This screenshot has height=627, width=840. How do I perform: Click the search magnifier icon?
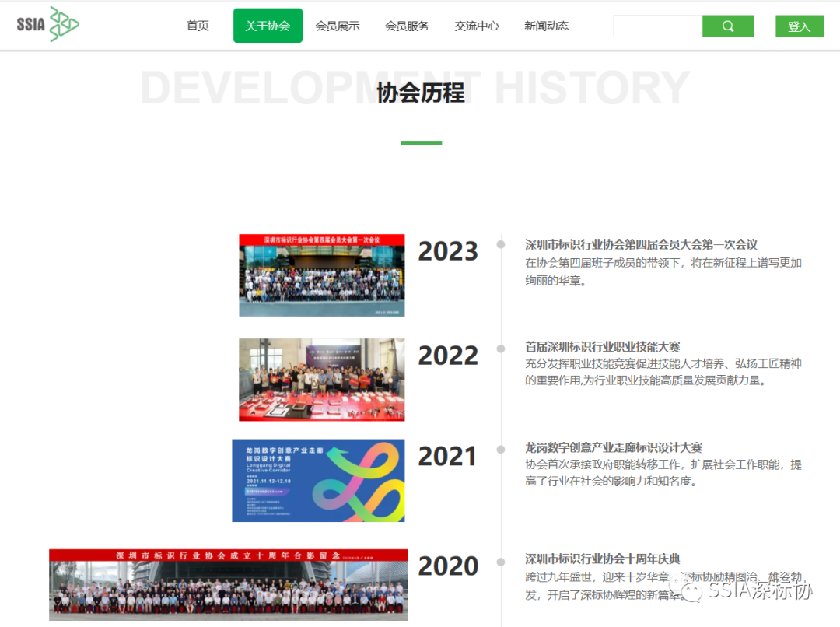coord(728,26)
